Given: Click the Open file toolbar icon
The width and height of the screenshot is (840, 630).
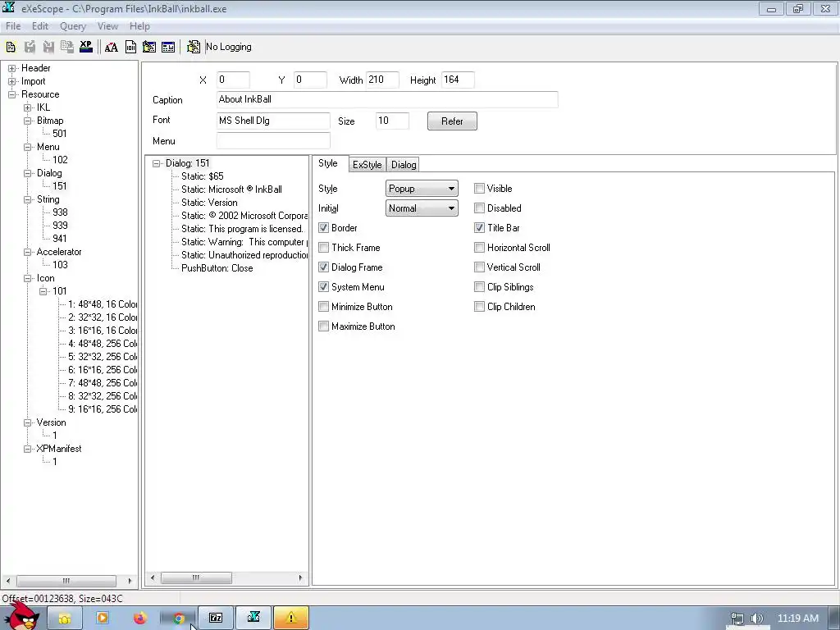Looking at the screenshot, I should pyautogui.click(x=11, y=47).
